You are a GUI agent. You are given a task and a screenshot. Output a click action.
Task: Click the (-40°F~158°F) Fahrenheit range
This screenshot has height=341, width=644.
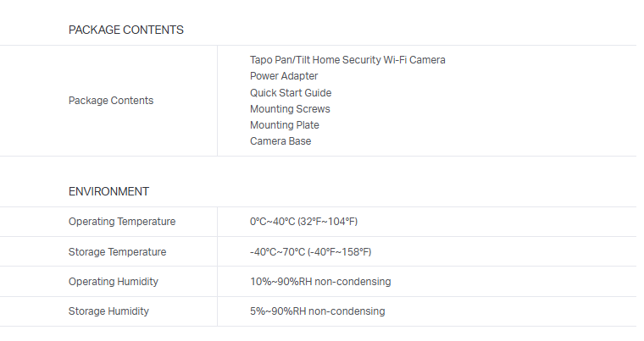pyautogui.click(x=339, y=252)
